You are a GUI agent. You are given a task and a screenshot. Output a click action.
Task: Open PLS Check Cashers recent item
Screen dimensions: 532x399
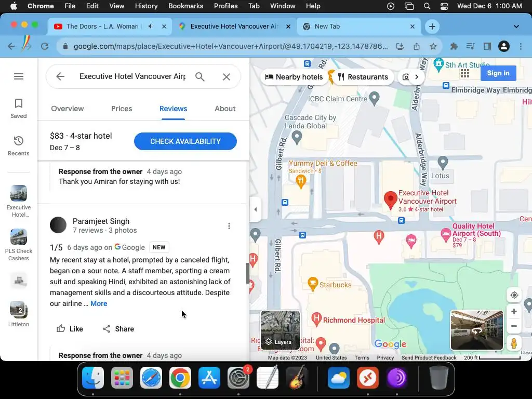[x=19, y=245]
